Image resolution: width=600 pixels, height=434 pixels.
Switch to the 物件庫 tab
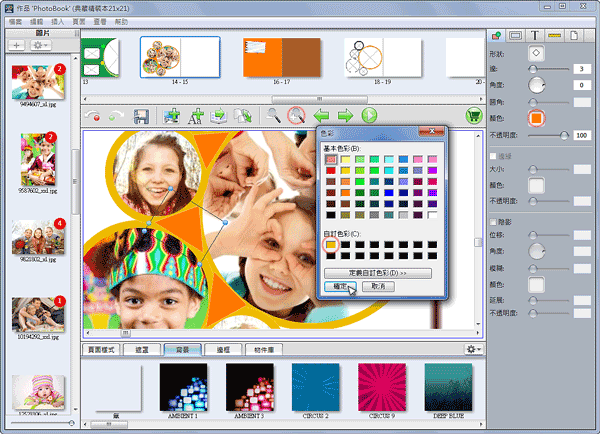(x=264, y=349)
